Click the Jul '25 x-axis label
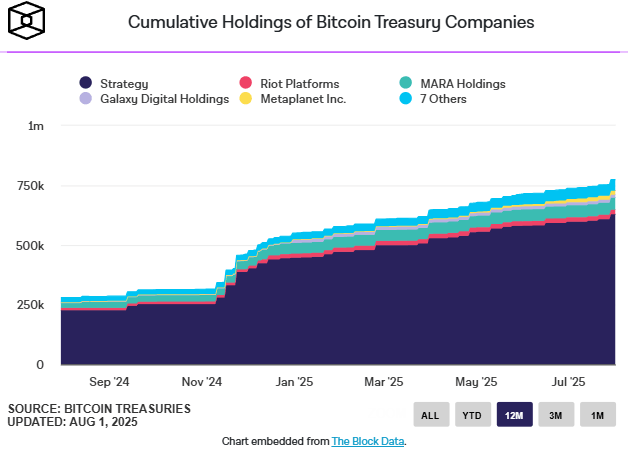The image size is (628, 449). pos(568,382)
